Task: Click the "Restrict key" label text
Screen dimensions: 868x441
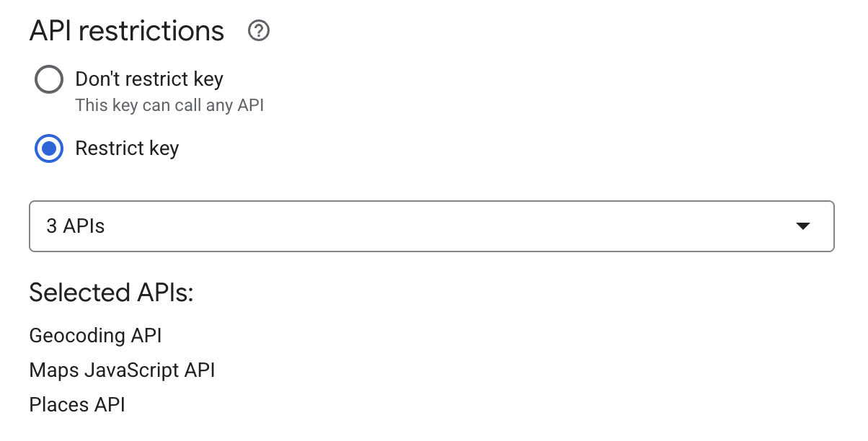Action: tap(127, 148)
